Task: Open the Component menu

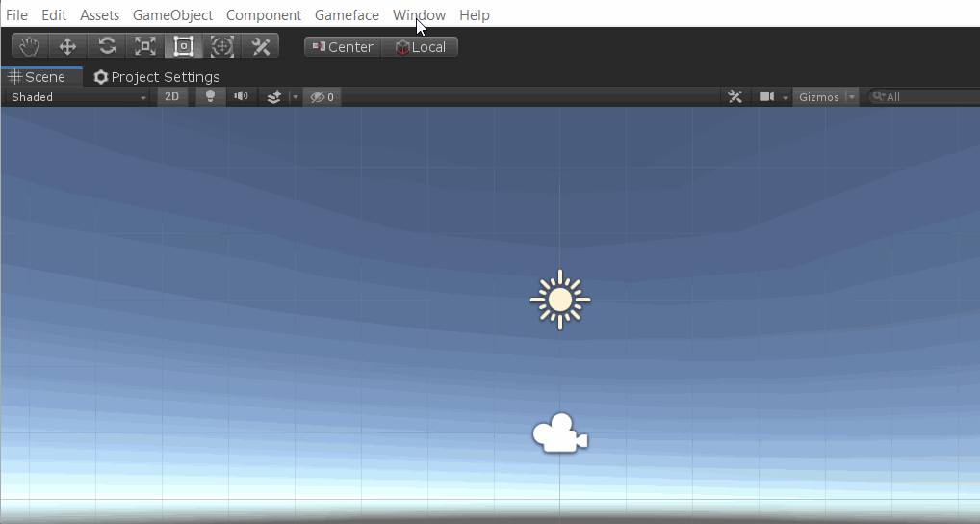Action: 264,15
